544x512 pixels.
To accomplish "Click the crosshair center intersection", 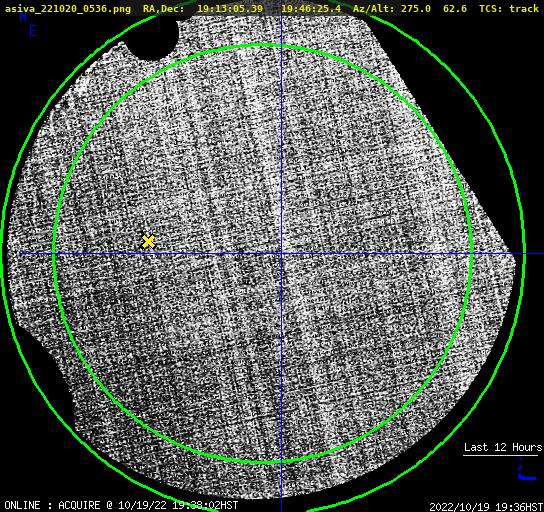I will click(281, 254).
